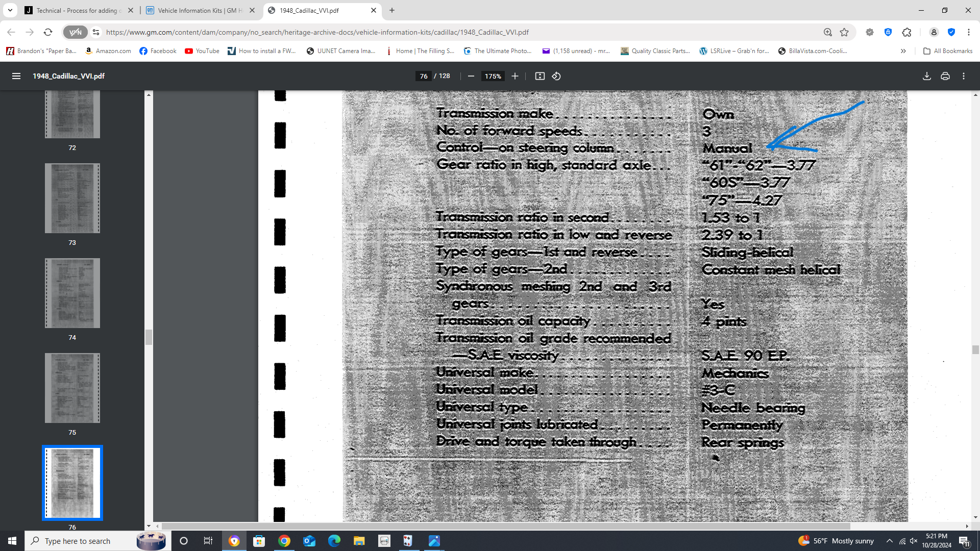
Task: Rotate the PDF counterclockwise
Action: pos(556,76)
